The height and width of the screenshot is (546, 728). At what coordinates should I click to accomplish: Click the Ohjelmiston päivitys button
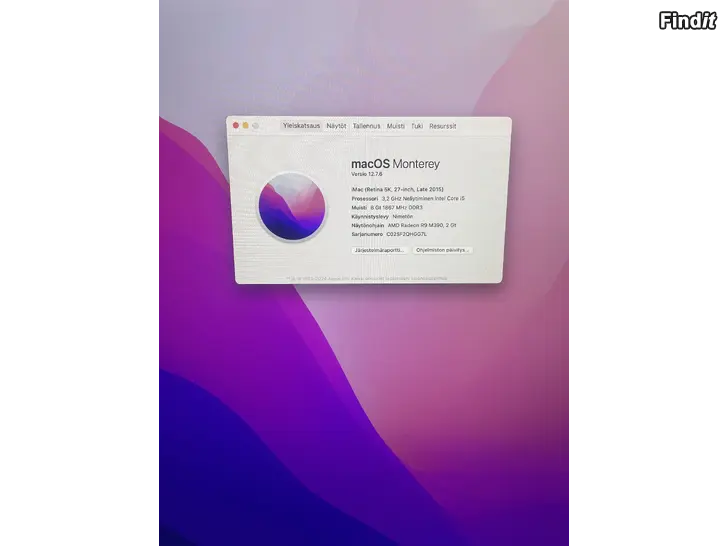tap(442, 250)
